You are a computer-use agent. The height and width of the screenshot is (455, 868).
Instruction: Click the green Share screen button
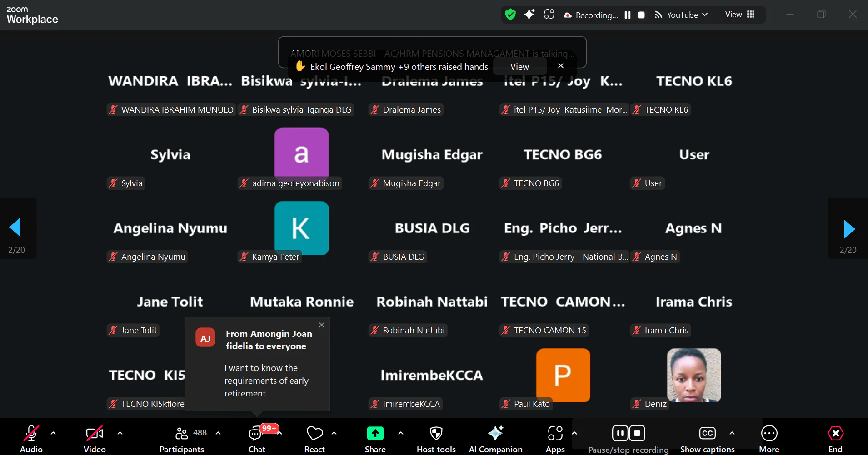(x=375, y=434)
